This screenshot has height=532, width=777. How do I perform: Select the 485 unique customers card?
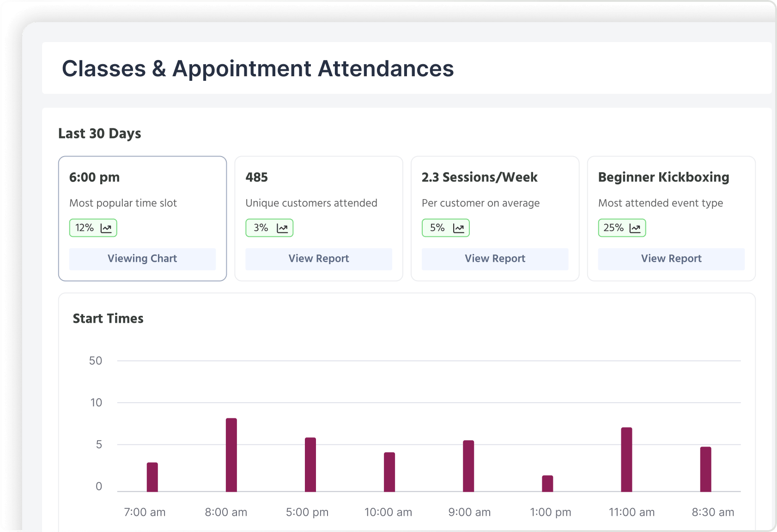[319, 218]
